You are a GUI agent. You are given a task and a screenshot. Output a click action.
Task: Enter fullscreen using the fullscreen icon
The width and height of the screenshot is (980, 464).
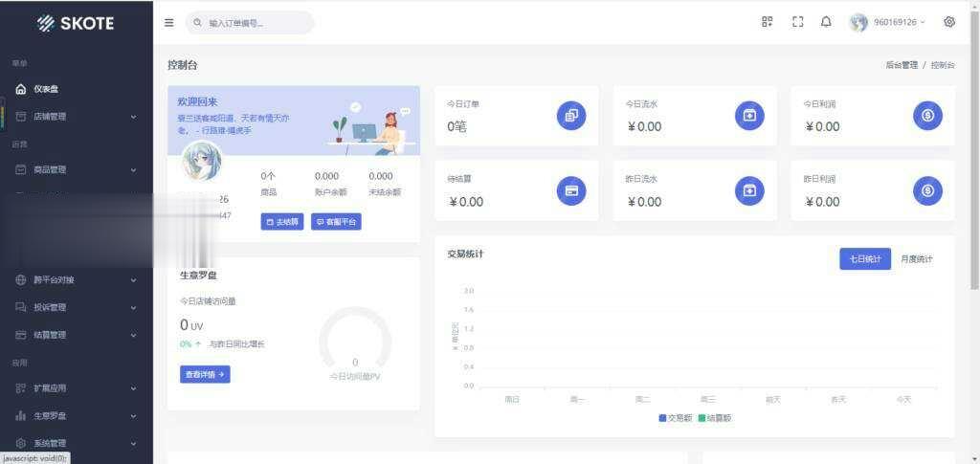(x=797, y=22)
